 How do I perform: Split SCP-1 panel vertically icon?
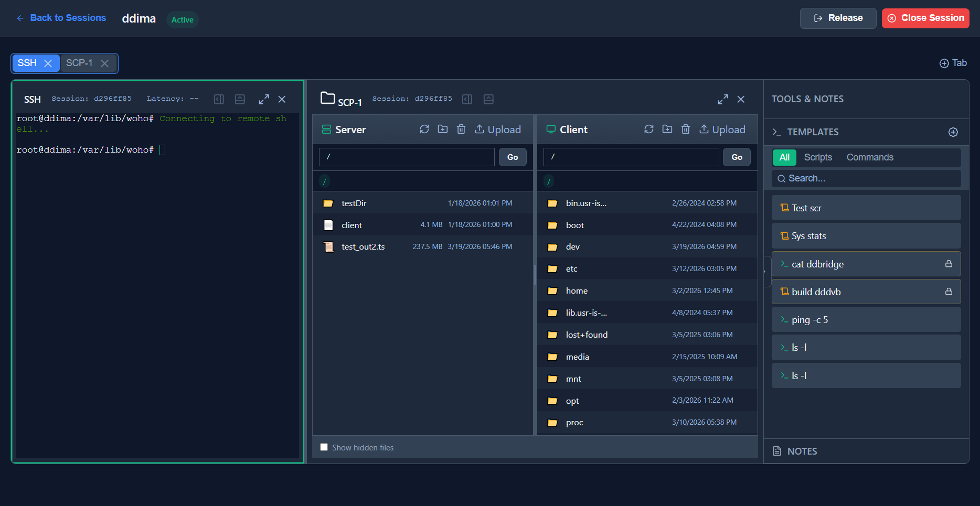click(467, 99)
